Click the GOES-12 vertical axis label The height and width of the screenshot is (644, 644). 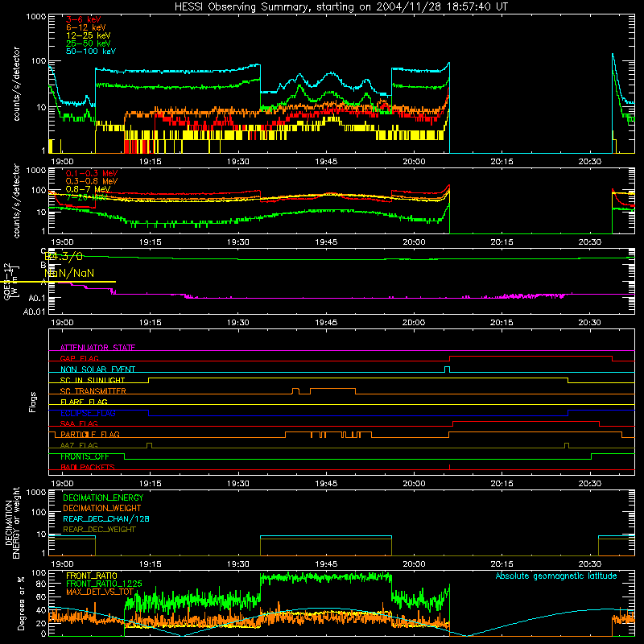pyautogui.click(x=10, y=281)
